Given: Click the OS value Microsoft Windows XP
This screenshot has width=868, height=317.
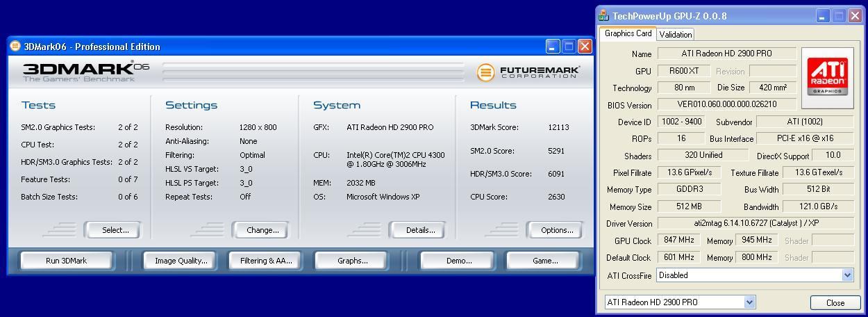Looking at the screenshot, I should (x=383, y=197).
